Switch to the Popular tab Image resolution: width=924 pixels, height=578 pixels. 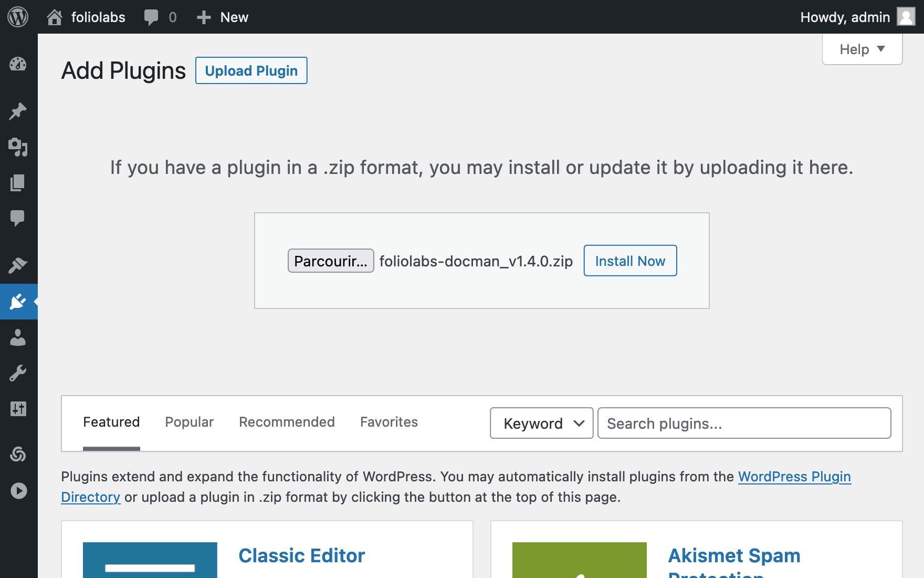pos(190,422)
